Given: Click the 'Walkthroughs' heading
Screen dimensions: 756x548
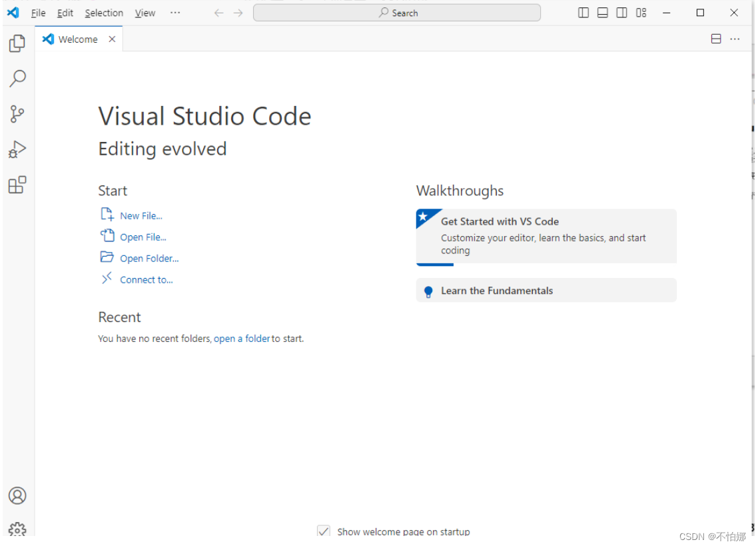Looking at the screenshot, I should point(460,191).
